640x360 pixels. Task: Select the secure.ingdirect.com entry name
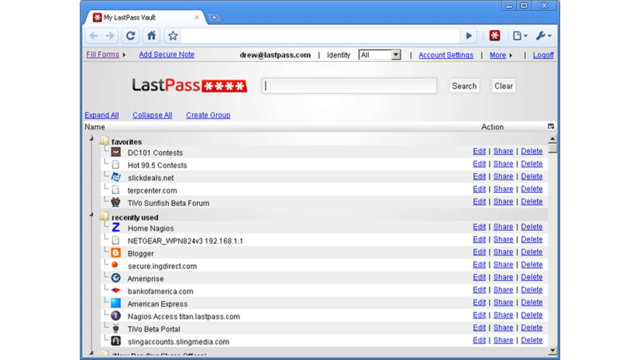tap(162, 266)
